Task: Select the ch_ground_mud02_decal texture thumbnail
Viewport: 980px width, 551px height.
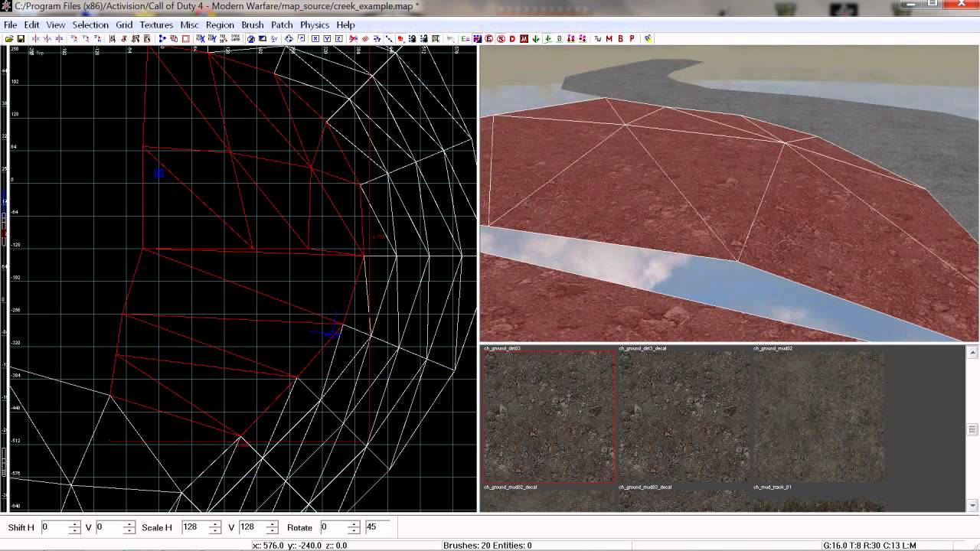Action: tap(549, 500)
